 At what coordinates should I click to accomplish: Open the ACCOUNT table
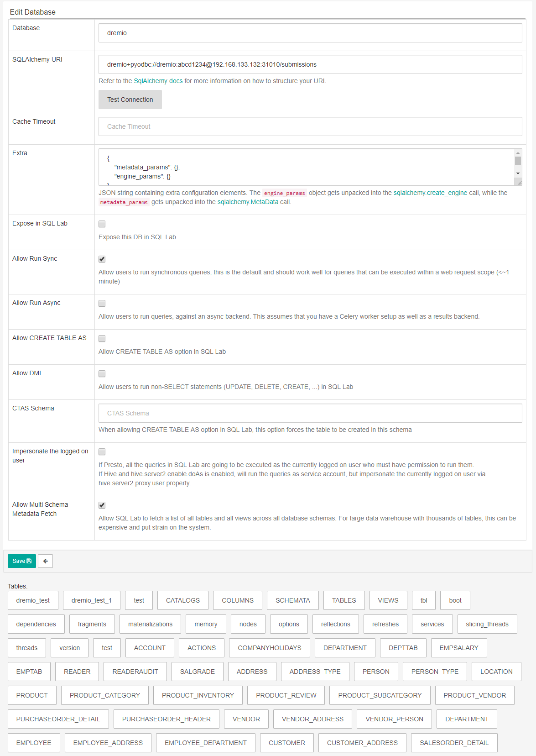pos(150,648)
